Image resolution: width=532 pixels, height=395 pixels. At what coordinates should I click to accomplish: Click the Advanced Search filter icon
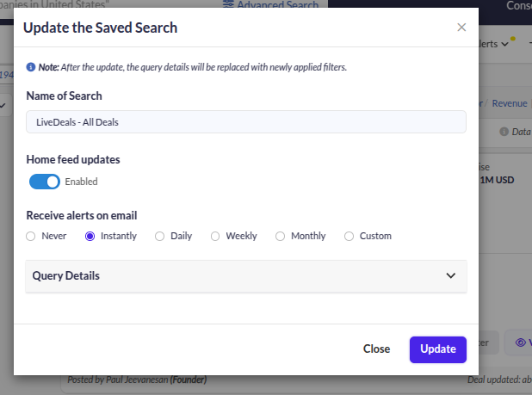(x=229, y=5)
